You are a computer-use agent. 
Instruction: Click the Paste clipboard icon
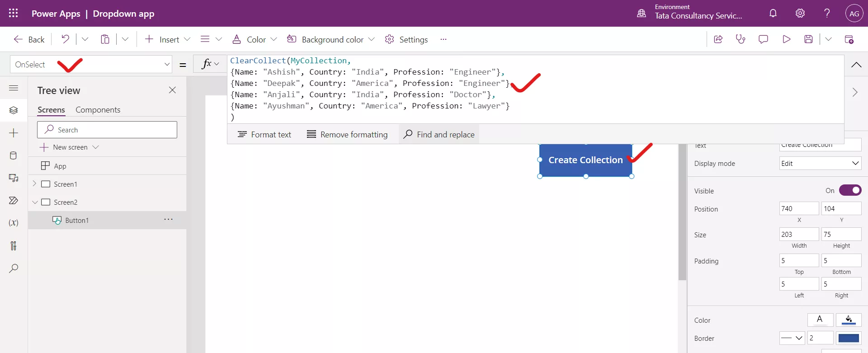click(105, 39)
